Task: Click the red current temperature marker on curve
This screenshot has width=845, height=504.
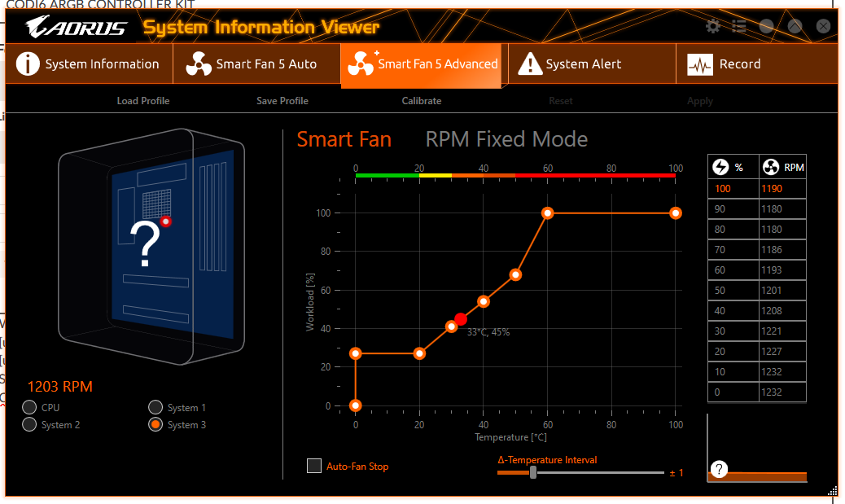Action: click(461, 319)
